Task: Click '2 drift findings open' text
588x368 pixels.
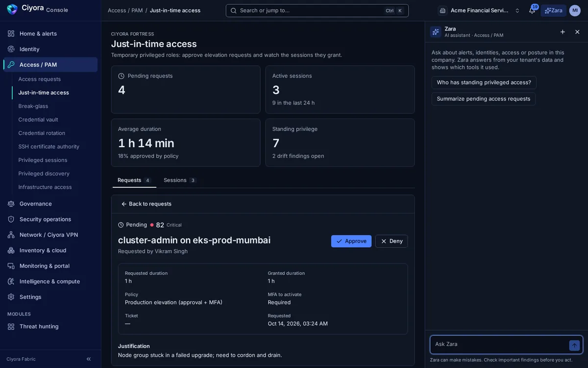Action: (x=298, y=156)
